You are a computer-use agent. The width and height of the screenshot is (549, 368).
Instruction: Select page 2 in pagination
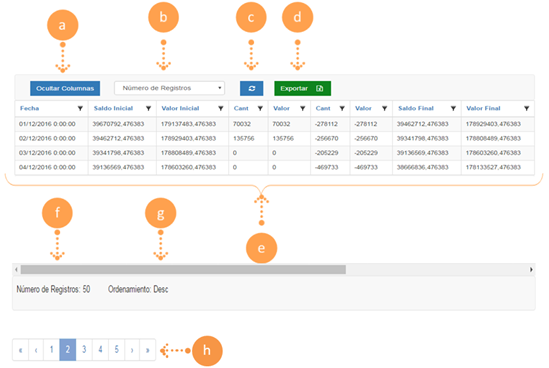[x=68, y=349]
